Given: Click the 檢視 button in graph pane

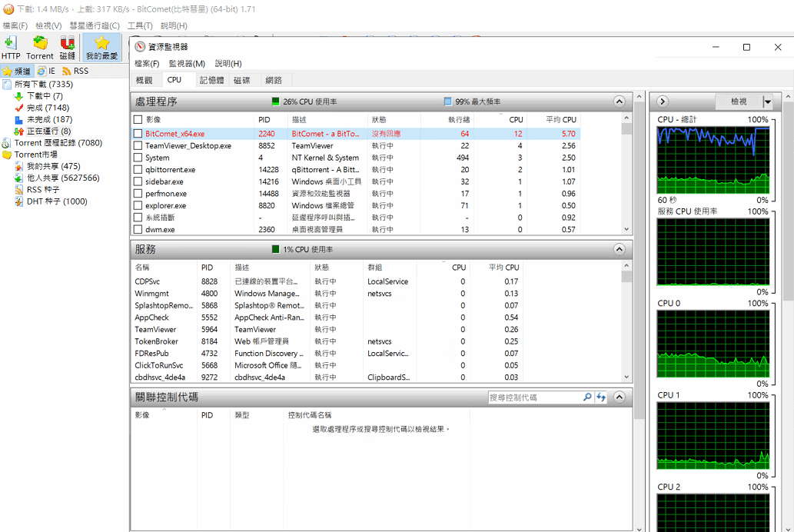Looking at the screenshot, I should click(x=738, y=101).
